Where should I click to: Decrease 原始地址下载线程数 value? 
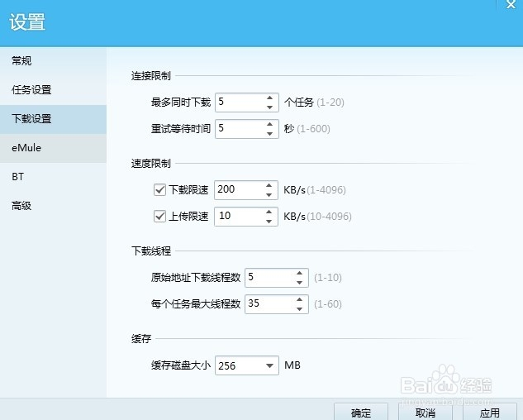click(300, 283)
